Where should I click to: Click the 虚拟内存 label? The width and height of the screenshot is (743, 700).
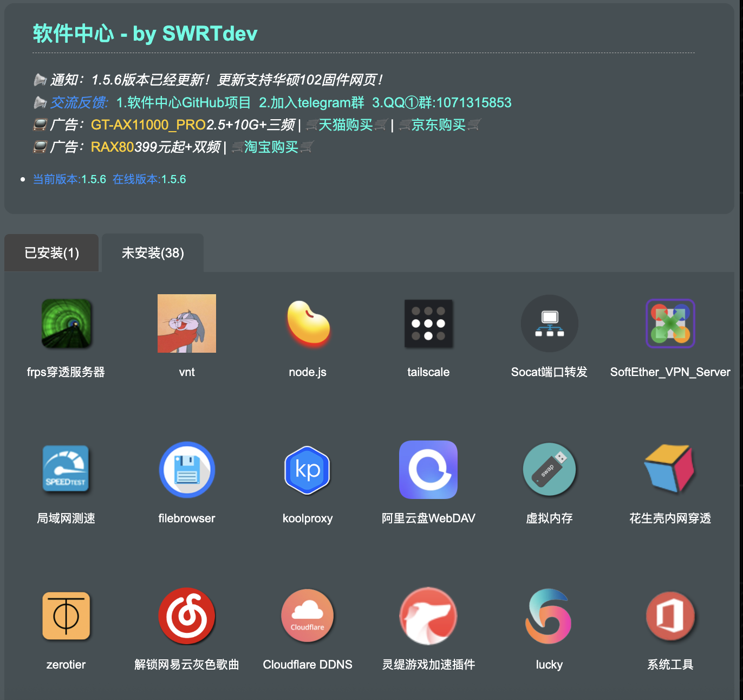[550, 518]
